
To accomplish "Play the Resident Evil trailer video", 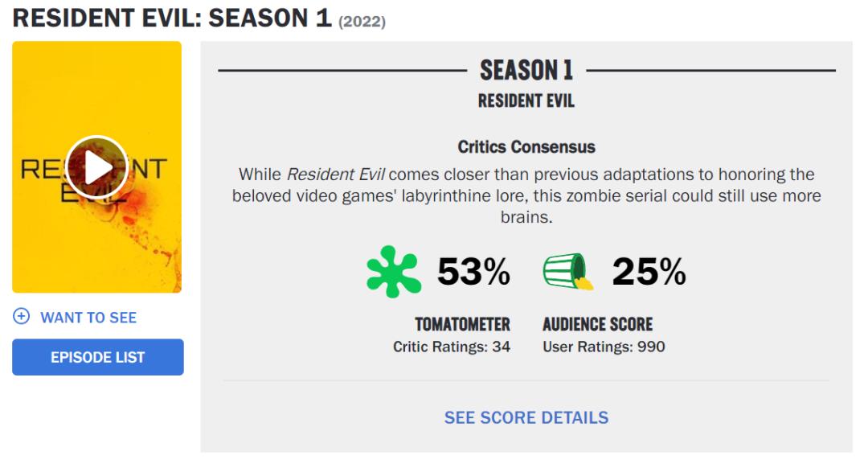I will [x=96, y=167].
